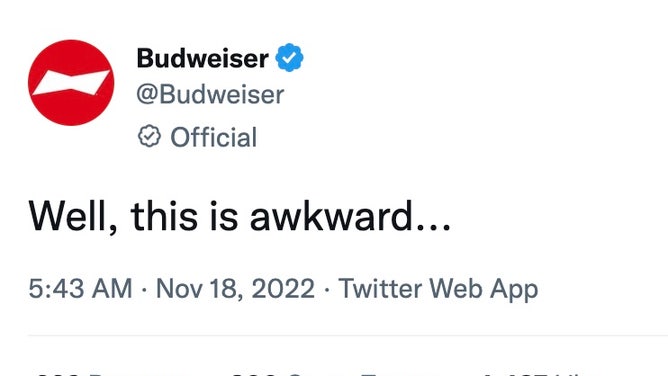Click the gray Official checkmark icon
Screen dimensions: 668x376
[x=149, y=137]
